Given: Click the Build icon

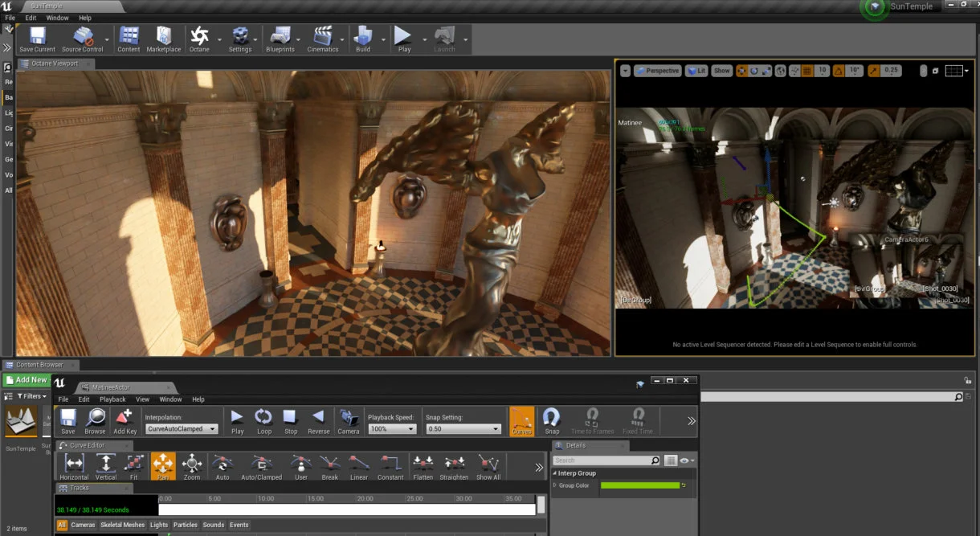Looking at the screenshot, I should pyautogui.click(x=363, y=39).
